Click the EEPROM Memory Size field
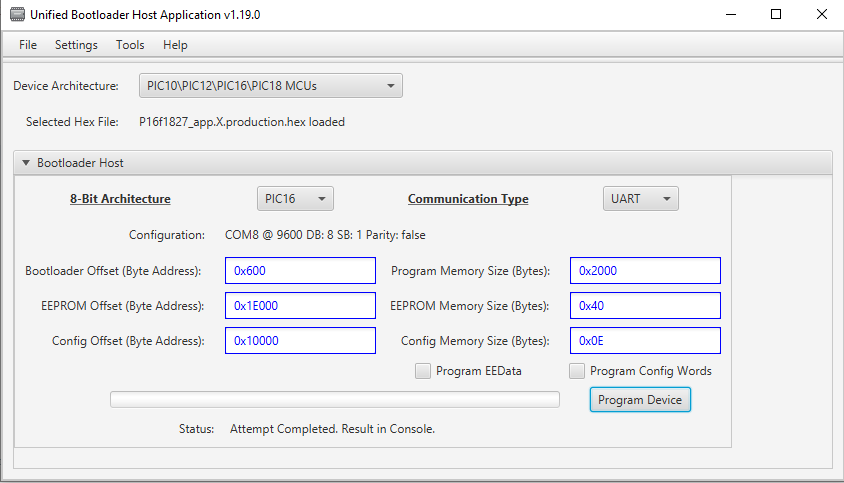The width and height of the screenshot is (844, 483). pos(645,306)
